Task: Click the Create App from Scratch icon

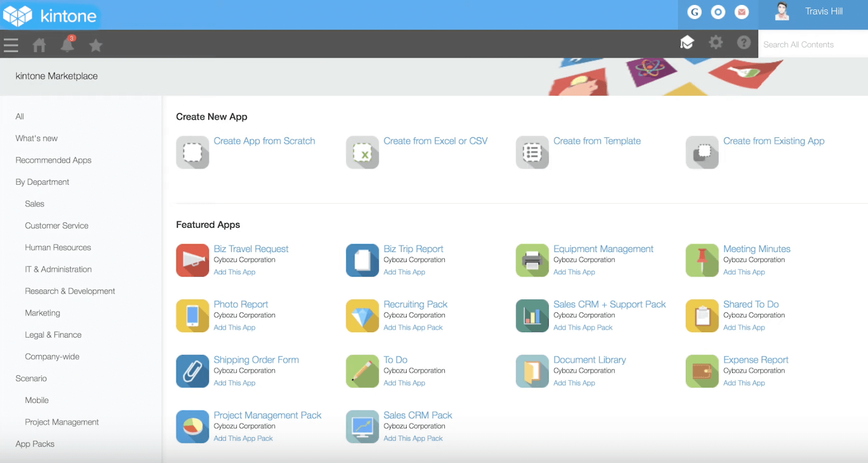Action: coord(192,152)
